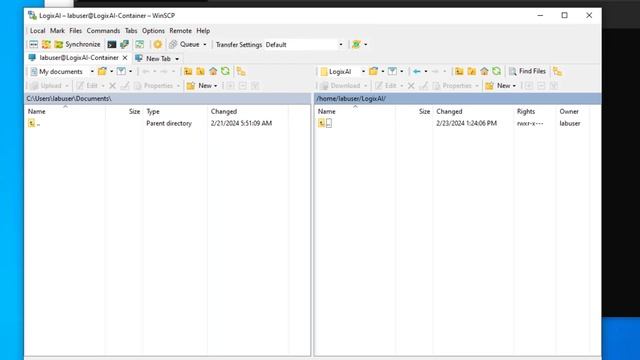Click the labuser owner cell in remote panel
This screenshot has height=360, width=640.
pos(570,123)
